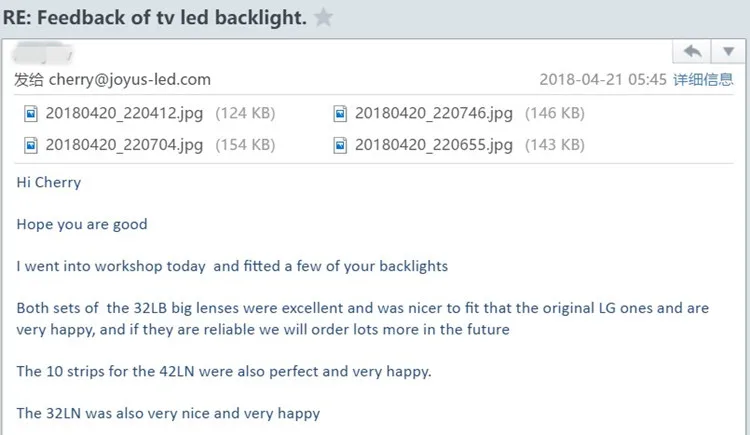Click the "Hi Cherry" greeting line

pyautogui.click(x=49, y=183)
